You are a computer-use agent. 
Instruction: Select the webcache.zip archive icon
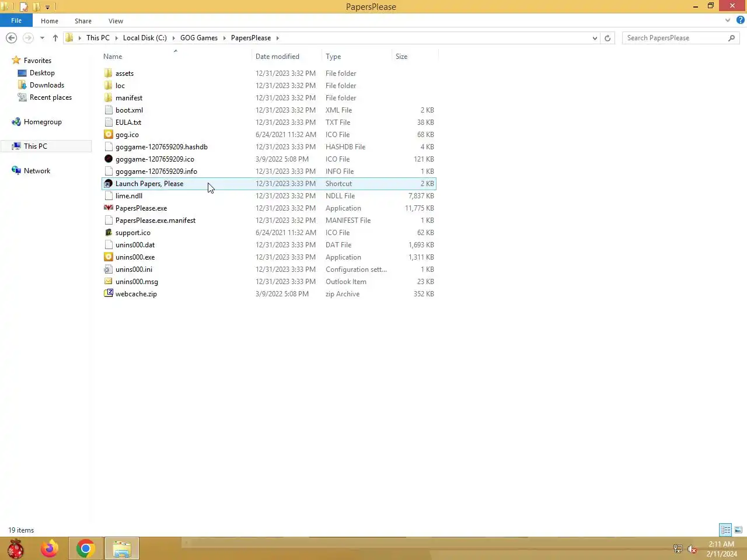pos(108,294)
